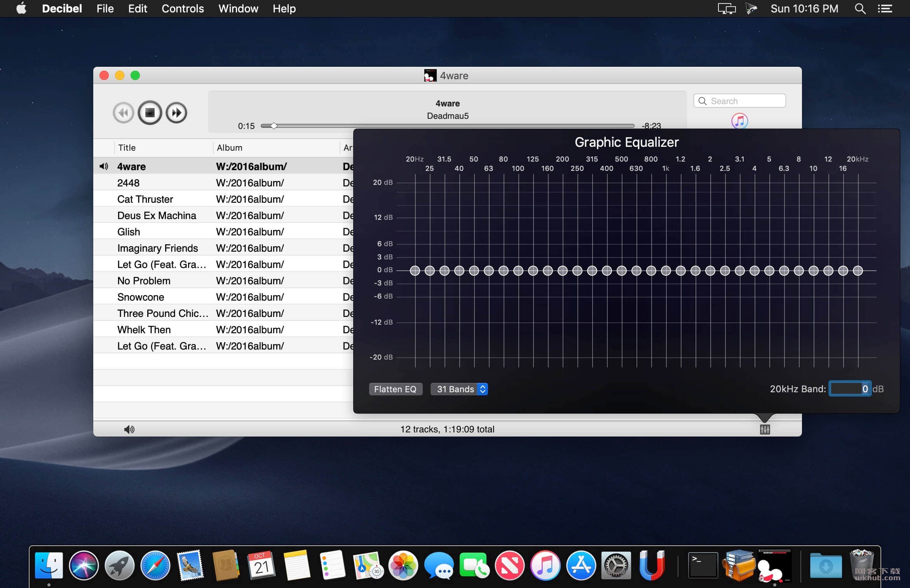This screenshot has height=588, width=910.
Task: Open Calendar Oct 21 icon in Dock
Action: coord(261,565)
